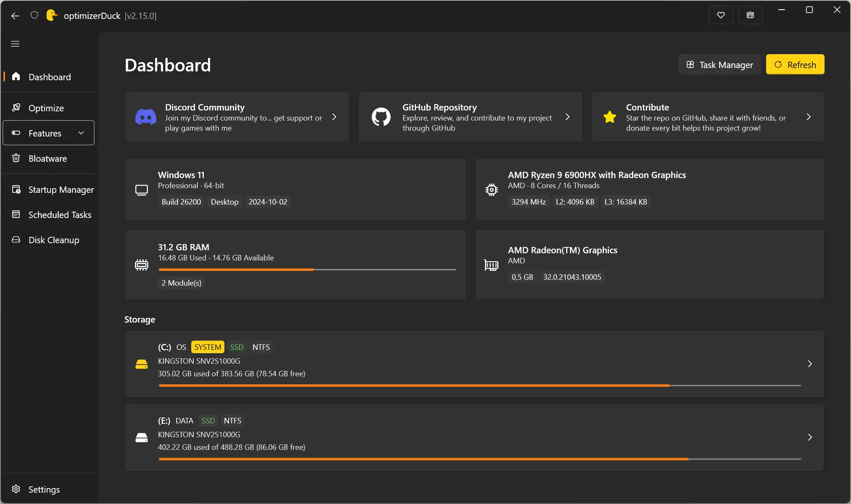This screenshot has height=504, width=851.
Task: Click the Storage section heading
Action: click(x=140, y=319)
